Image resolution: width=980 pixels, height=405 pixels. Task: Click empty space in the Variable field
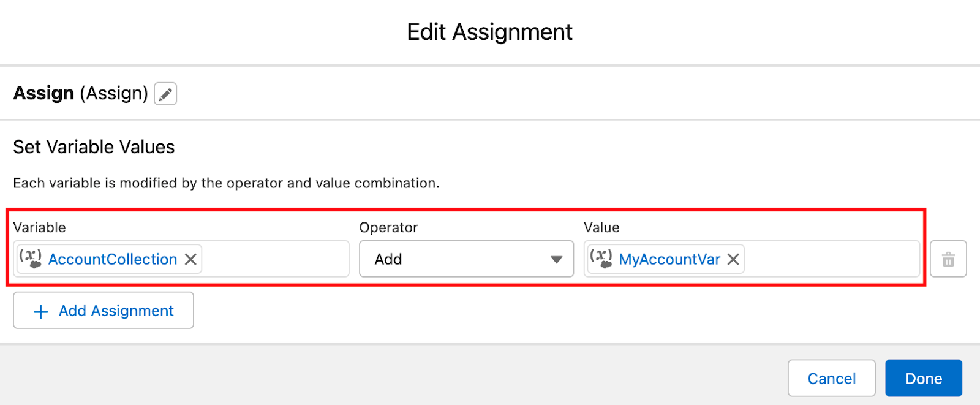pyautogui.click(x=276, y=259)
